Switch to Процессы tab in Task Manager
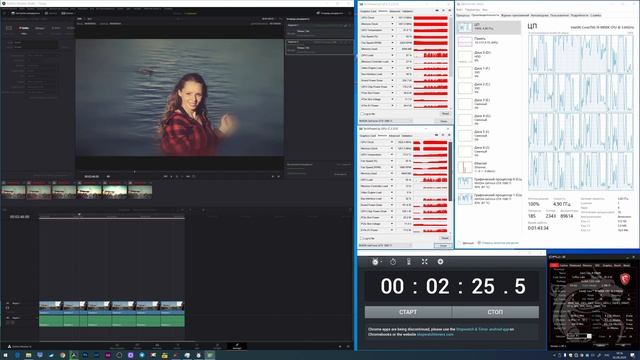The height and width of the screenshot is (360, 640). [x=462, y=15]
